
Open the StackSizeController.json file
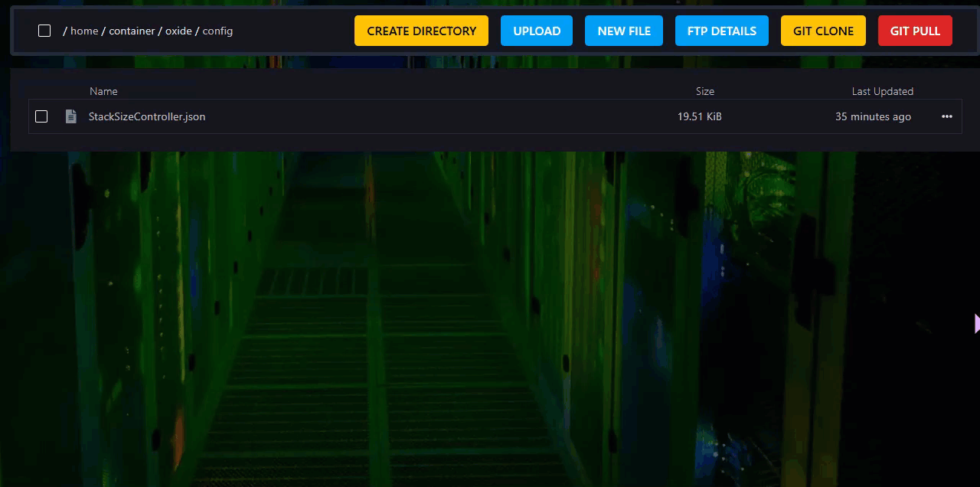147,116
